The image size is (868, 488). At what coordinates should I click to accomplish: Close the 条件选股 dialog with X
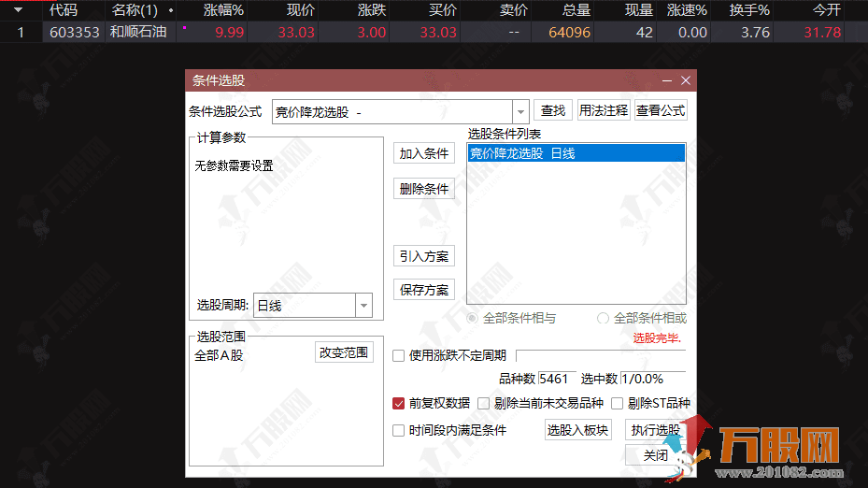point(685,81)
